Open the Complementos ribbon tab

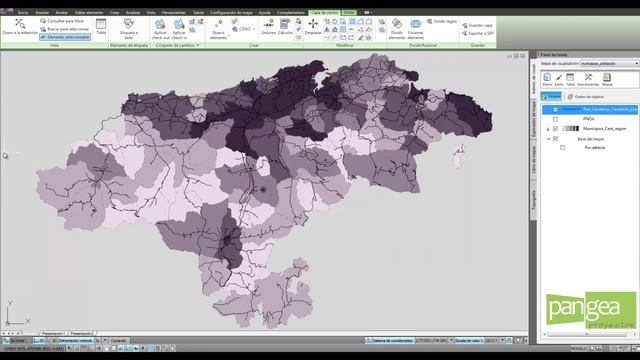[x=291, y=13]
